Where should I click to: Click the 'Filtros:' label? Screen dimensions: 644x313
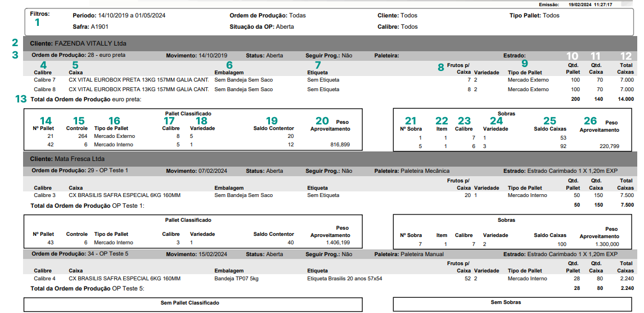40,14
